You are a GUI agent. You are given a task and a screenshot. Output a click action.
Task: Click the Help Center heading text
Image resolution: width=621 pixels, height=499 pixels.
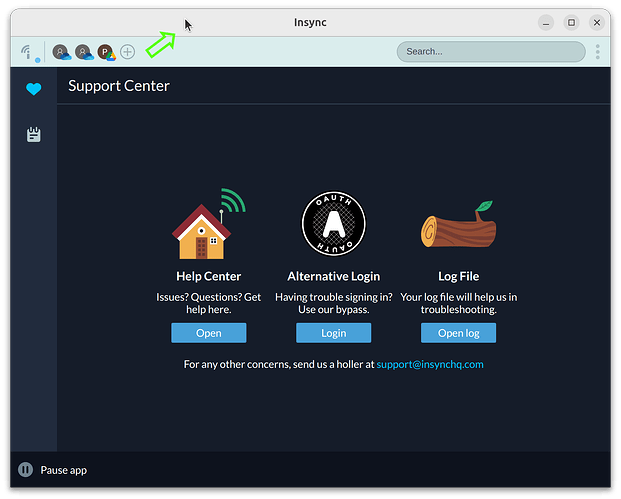209,276
